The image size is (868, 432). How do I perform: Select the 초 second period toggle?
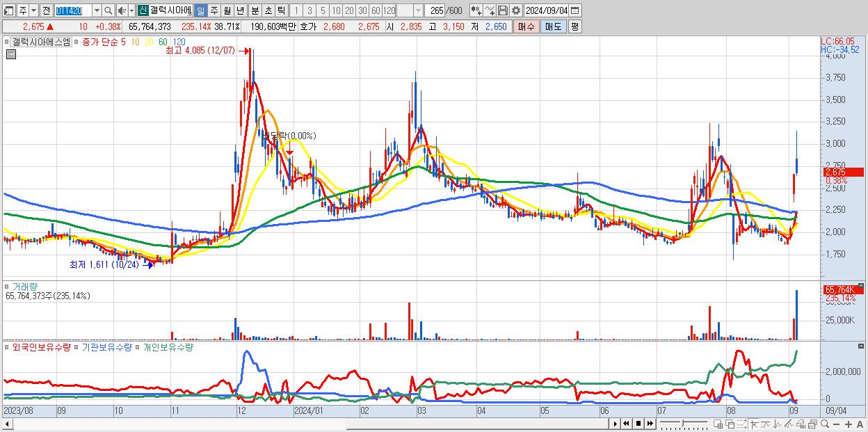point(268,10)
